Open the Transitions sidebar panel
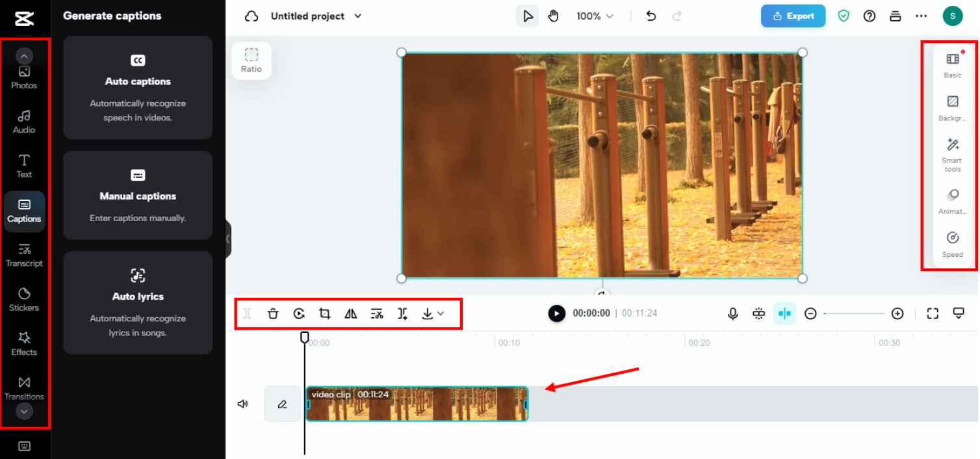This screenshot has width=980, height=459. click(24, 388)
